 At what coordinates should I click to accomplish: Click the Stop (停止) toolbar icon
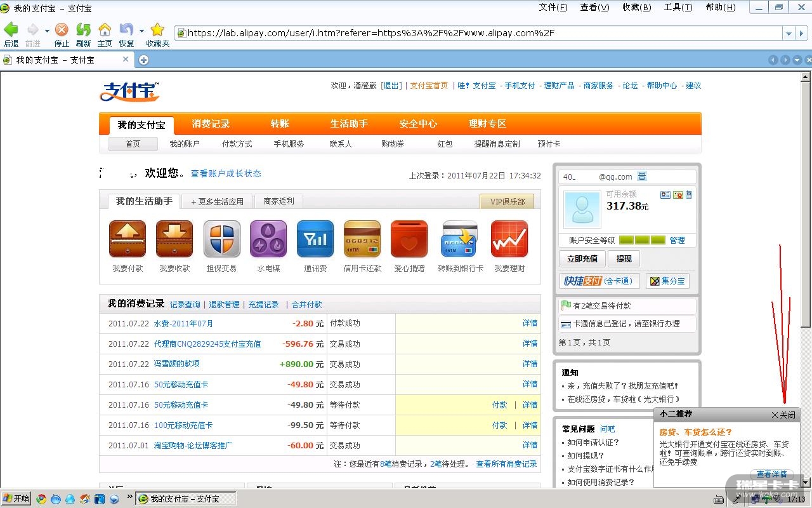[62, 30]
